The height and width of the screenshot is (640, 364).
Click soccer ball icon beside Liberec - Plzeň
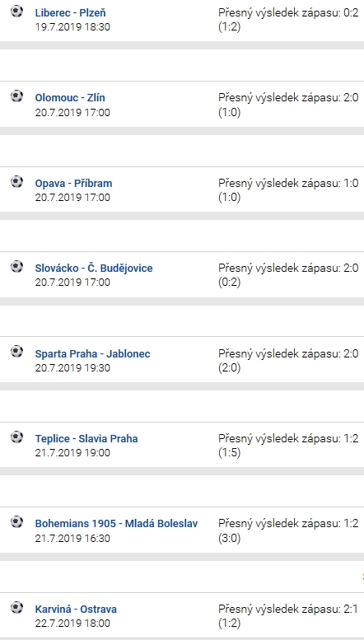click(16, 11)
